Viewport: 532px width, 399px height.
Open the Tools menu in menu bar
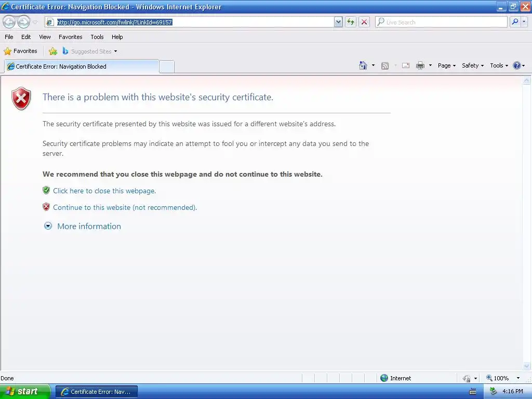click(97, 37)
